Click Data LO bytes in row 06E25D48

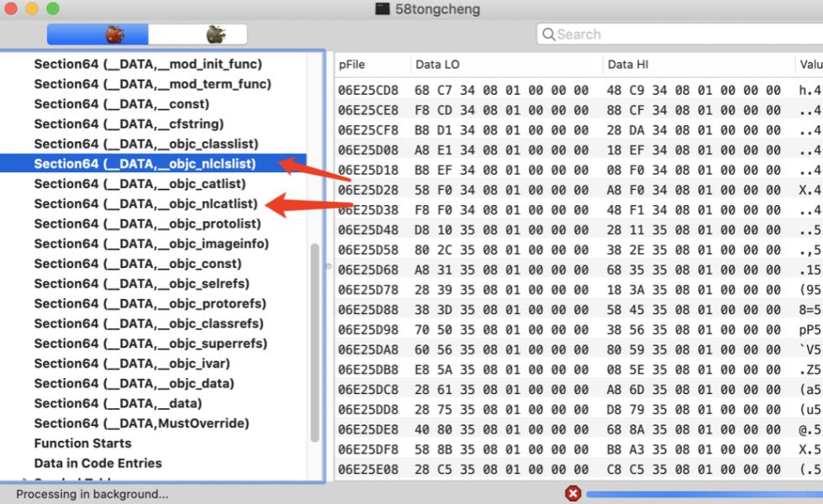(501, 229)
